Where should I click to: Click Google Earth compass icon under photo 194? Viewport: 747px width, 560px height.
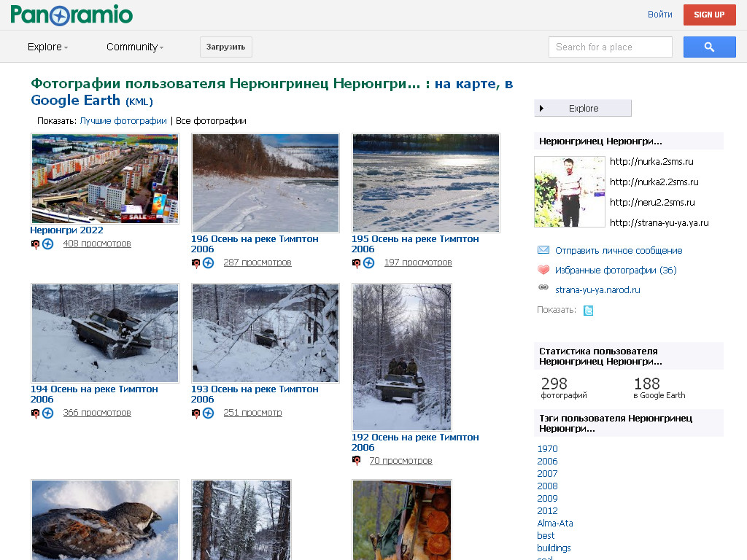(x=47, y=413)
